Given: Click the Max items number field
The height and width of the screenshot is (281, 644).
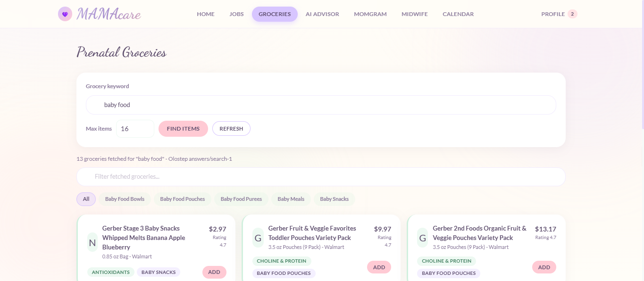Looking at the screenshot, I should pyautogui.click(x=135, y=129).
